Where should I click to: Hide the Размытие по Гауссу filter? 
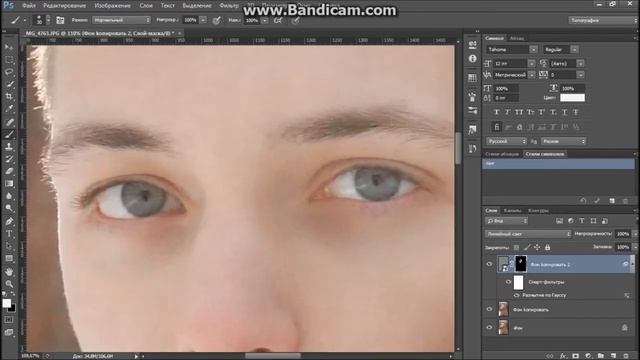click(516, 295)
